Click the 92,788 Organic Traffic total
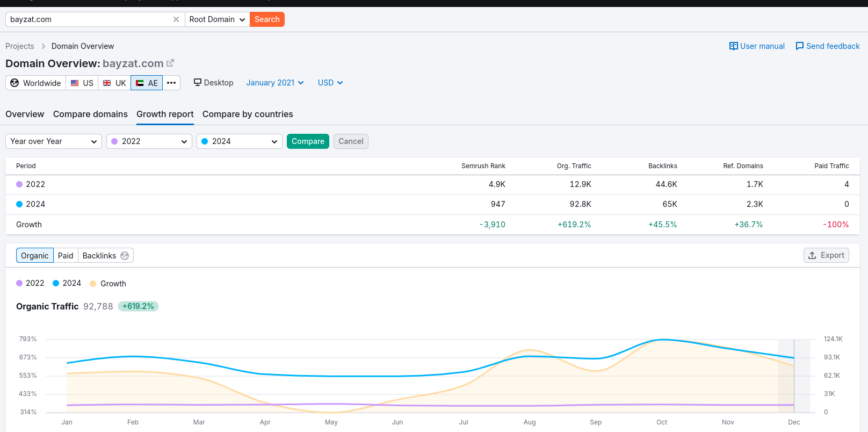Viewport: 868px width, 432px height. click(x=98, y=306)
